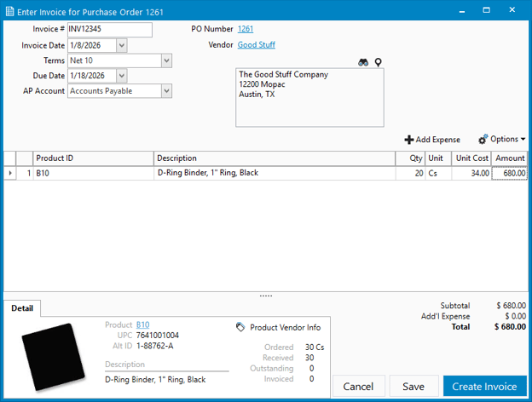Click the B10 product link in Detail
Screen dimensions: 532x402
(142, 324)
